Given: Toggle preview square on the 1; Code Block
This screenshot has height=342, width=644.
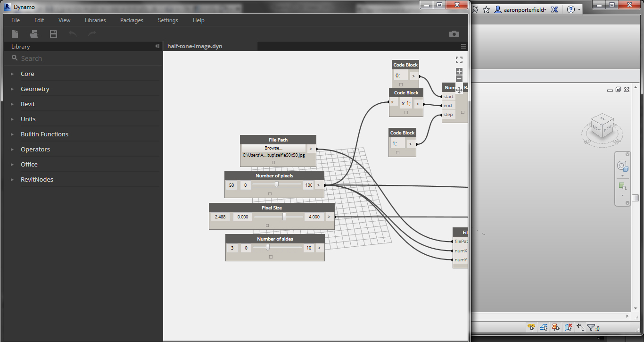Looking at the screenshot, I should click(397, 152).
